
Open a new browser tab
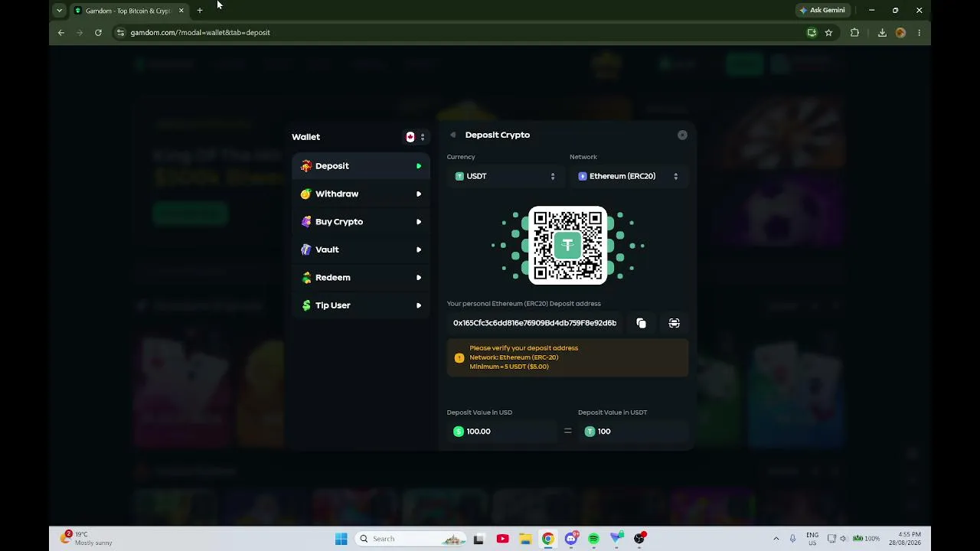(x=200, y=11)
